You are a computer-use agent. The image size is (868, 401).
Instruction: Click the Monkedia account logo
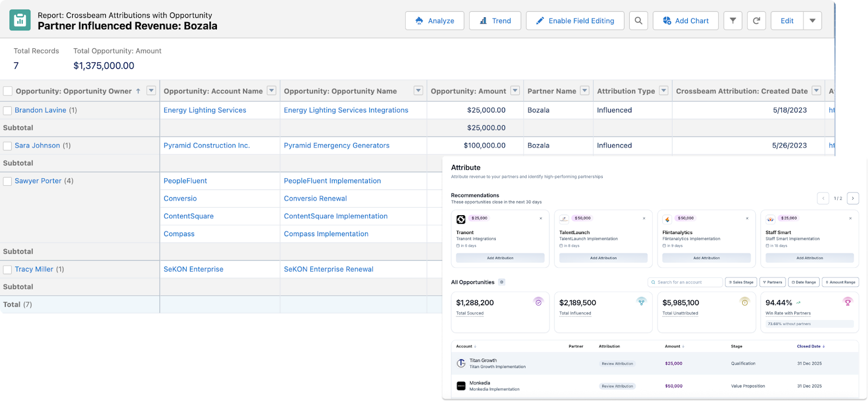[x=461, y=386]
